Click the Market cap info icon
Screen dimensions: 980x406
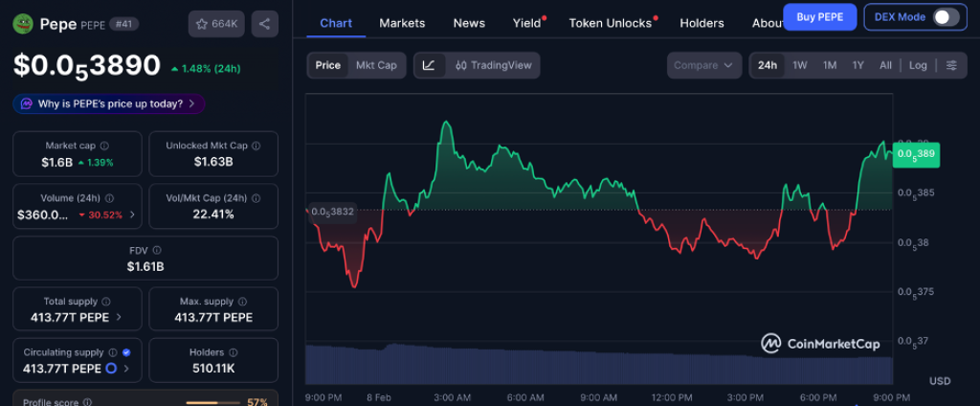coord(103,146)
